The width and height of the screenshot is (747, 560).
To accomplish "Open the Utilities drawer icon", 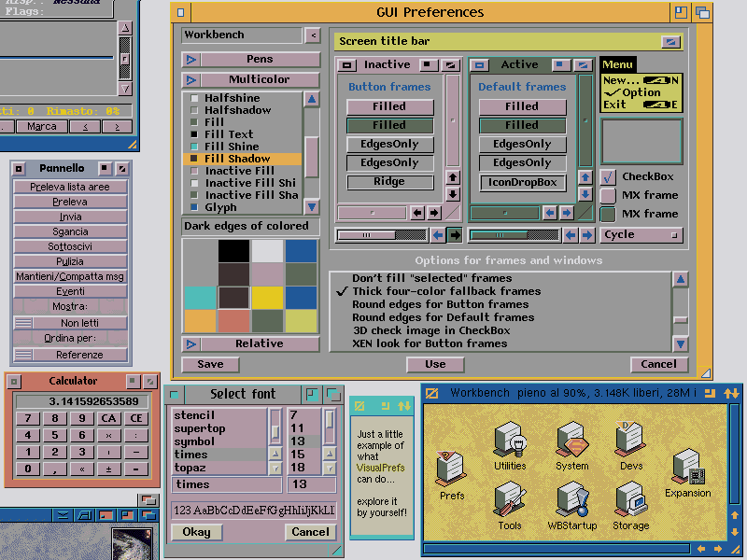I will [510, 441].
